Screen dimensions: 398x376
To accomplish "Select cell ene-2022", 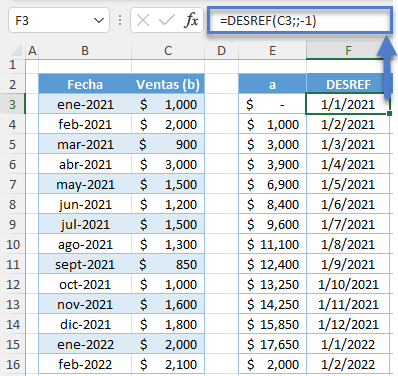I will click(x=85, y=344).
